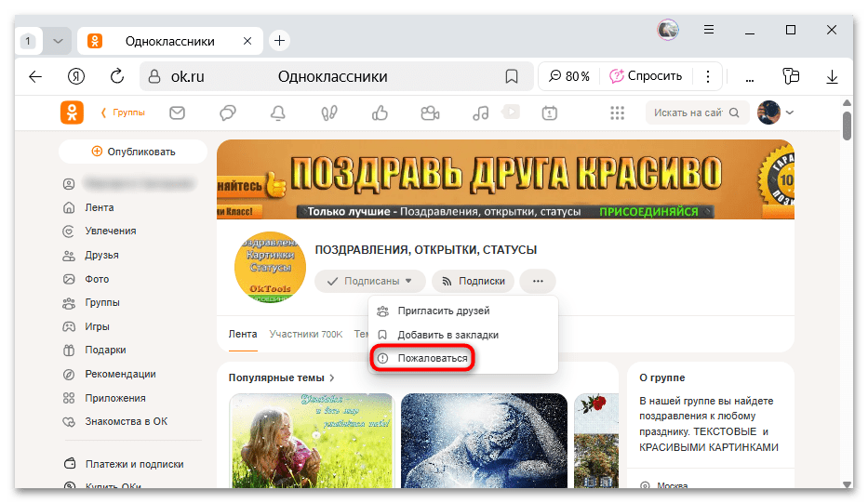Open the browser extensions icon

(x=791, y=76)
